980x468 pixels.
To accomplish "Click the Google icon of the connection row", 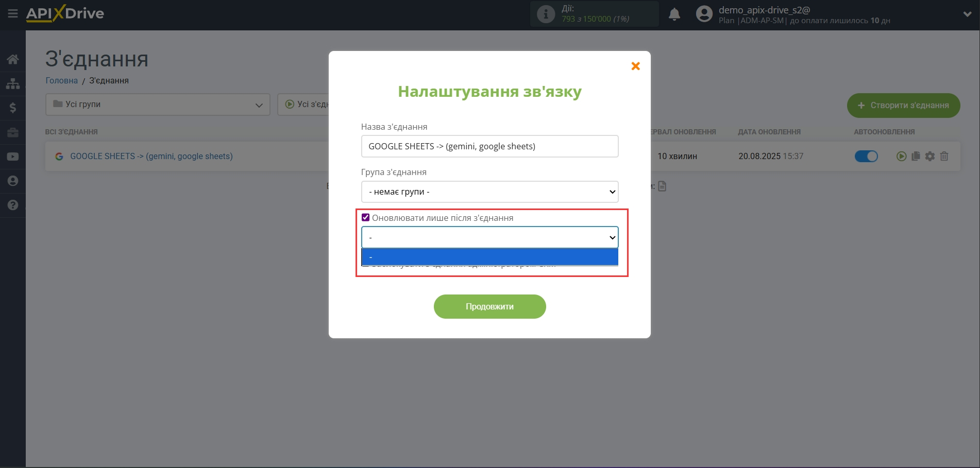I will (x=59, y=156).
